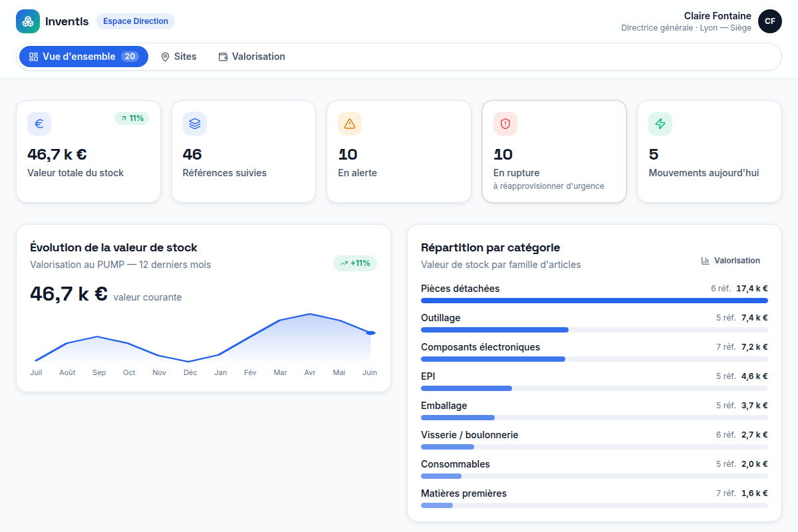This screenshot has height=532, width=798.
Task: Click the Visserie / boulonnerie progress bar
Action: (x=595, y=447)
